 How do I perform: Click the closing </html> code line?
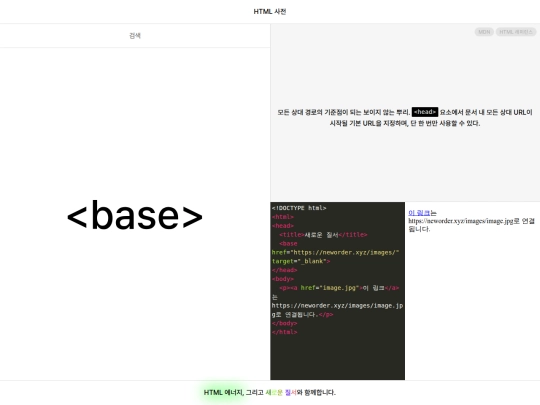[x=284, y=332]
